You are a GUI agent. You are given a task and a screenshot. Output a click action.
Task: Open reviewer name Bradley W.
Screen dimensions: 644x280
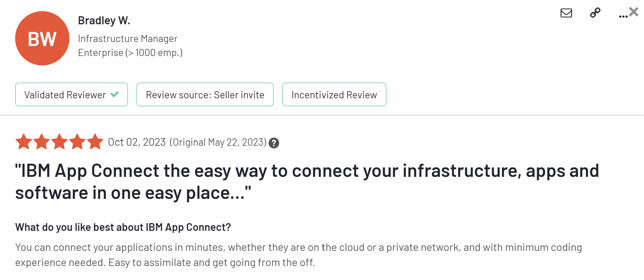[104, 21]
